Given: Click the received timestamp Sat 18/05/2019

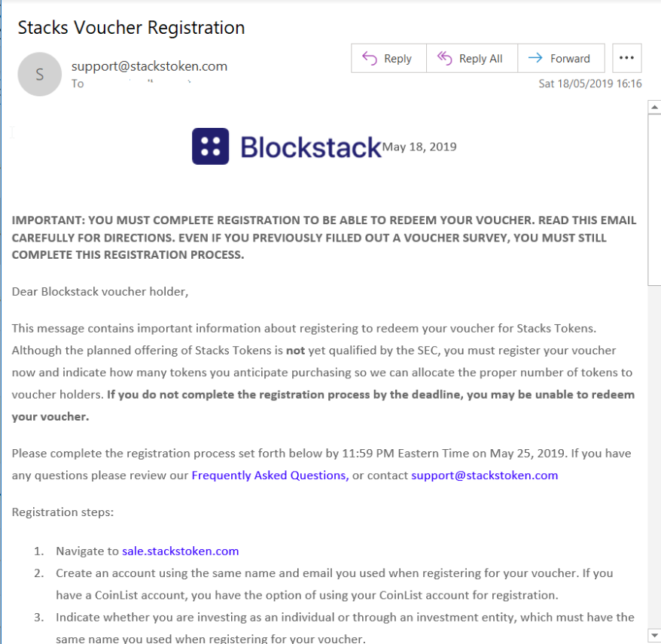Looking at the screenshot, I should [590, 84].
